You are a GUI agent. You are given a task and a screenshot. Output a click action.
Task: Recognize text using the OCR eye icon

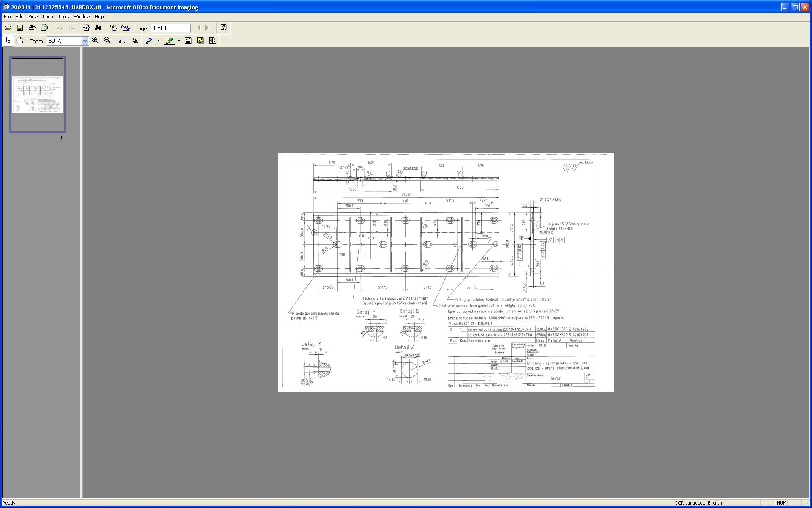coord(113,28)
